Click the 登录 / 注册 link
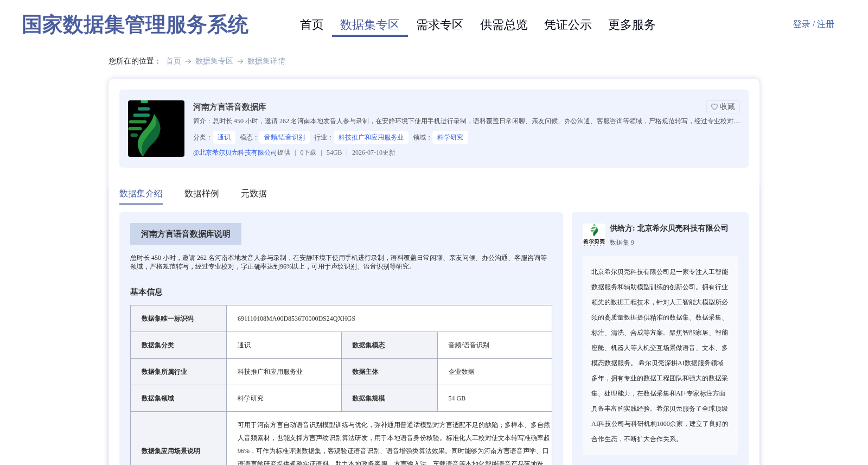Screen dimensions: 868x465 click(813, 24)
